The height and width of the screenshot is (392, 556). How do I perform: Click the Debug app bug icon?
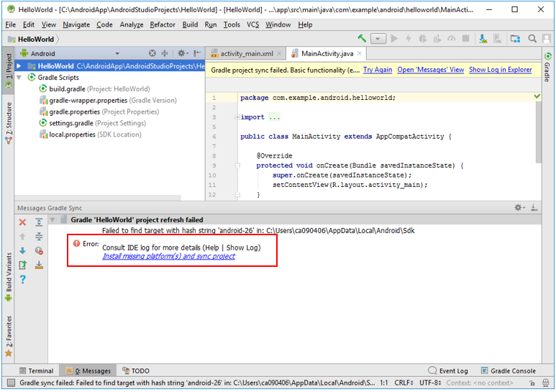tap(423, 38)
